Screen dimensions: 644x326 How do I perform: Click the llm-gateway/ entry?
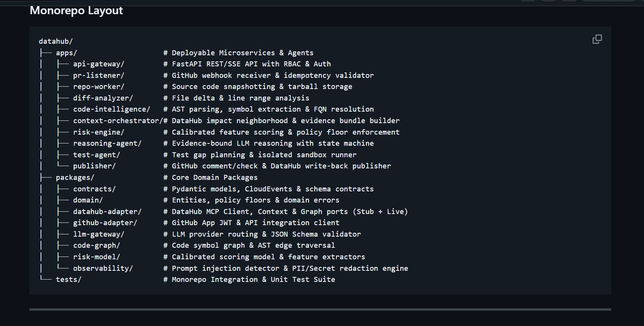pyautogui.click(x=98, y=234)
